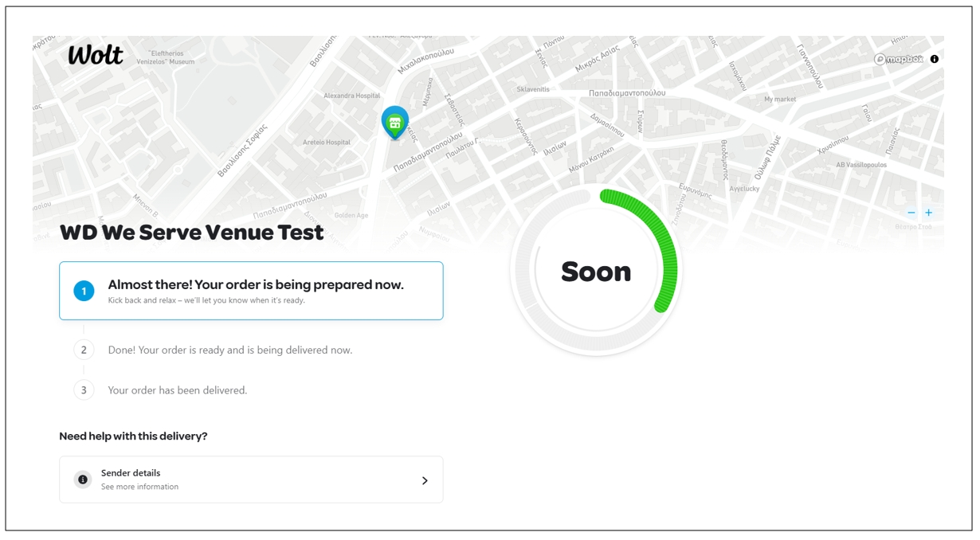The height and width of the screenshot is (540, 980).
Task: Select the step 3 number circle
Action: [x=84, y=390]
